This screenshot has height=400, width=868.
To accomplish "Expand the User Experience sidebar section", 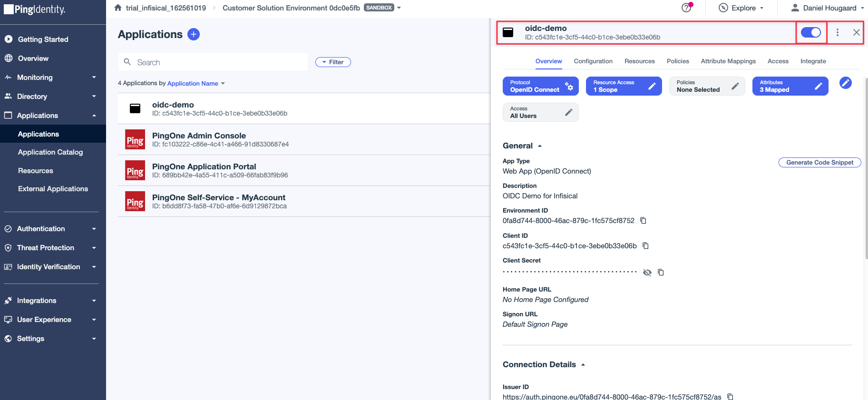I will [x=53, y=320].
